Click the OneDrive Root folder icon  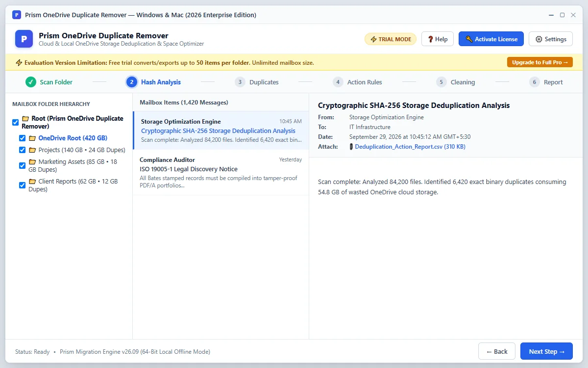click(32, 138)
